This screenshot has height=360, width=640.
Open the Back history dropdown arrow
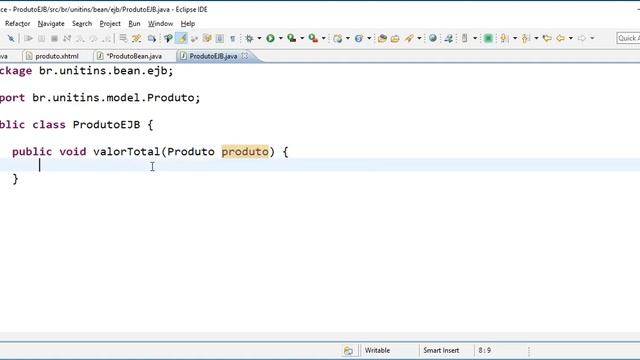(571, 38)
